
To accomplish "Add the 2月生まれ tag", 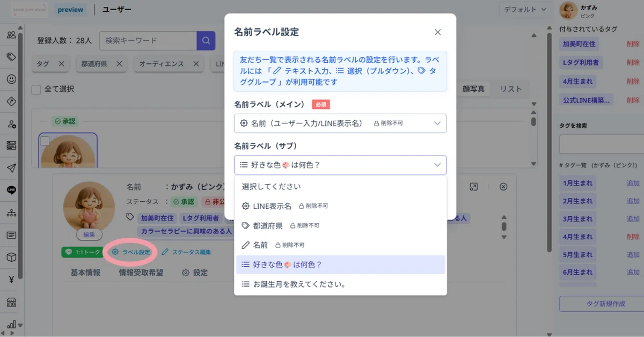I will (633, 201).
